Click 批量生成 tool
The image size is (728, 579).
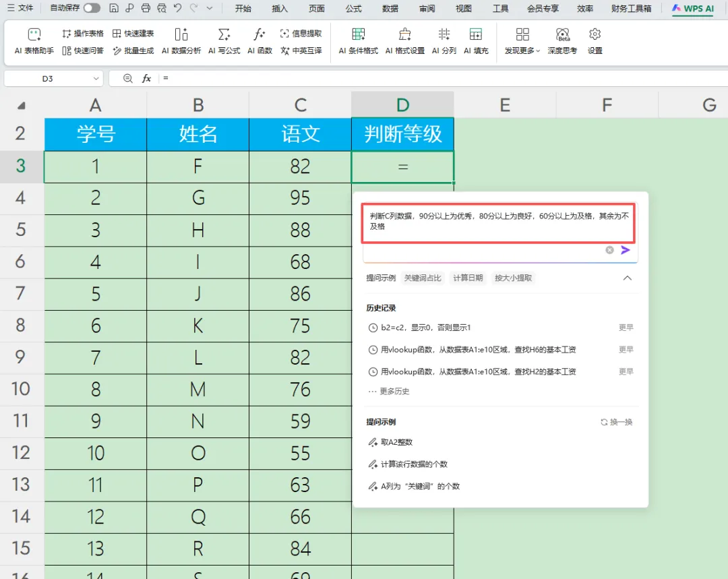pyautogui.click(x=133, y=51)
